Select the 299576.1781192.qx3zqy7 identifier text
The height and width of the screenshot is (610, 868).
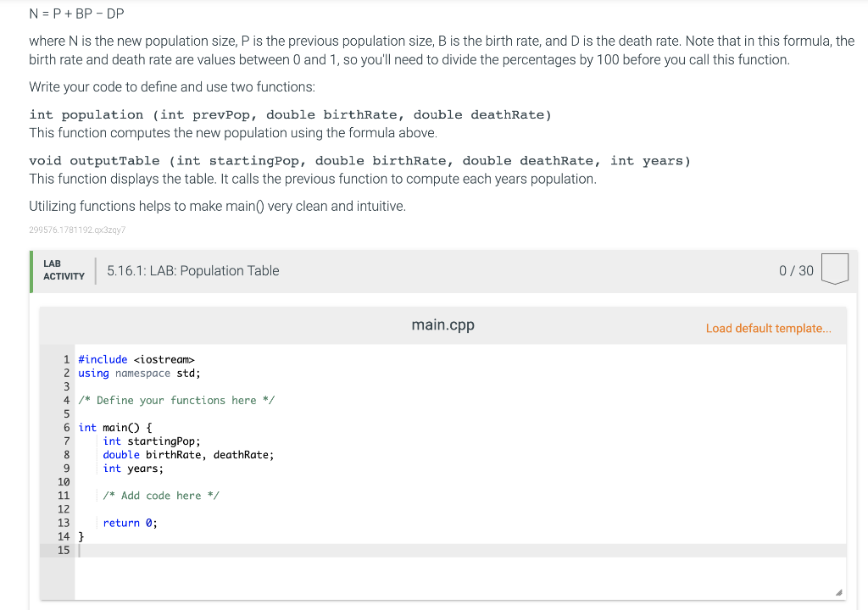click(77, 230)
